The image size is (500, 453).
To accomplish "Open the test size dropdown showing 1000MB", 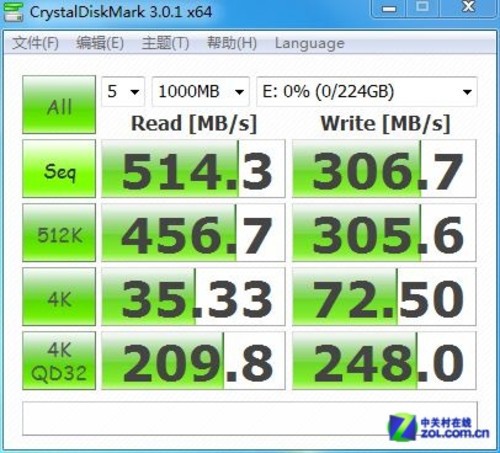I will coord(201,91).
